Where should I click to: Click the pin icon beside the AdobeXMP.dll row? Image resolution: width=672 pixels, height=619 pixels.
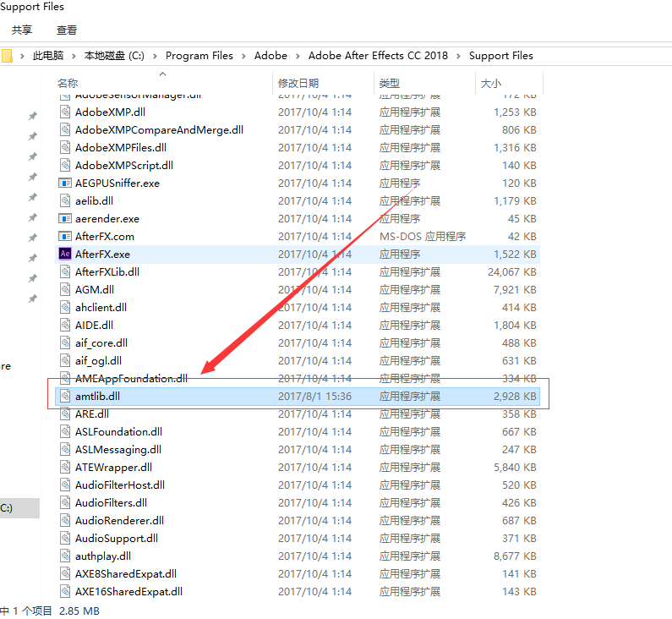pyautogui.click(x=33, y=116)
